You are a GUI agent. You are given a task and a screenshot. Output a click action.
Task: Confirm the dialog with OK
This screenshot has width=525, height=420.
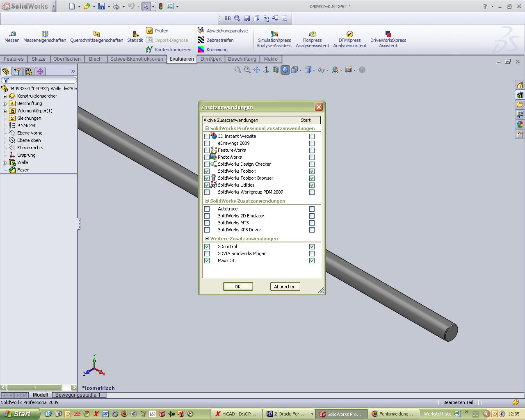(x=238, y=287)
